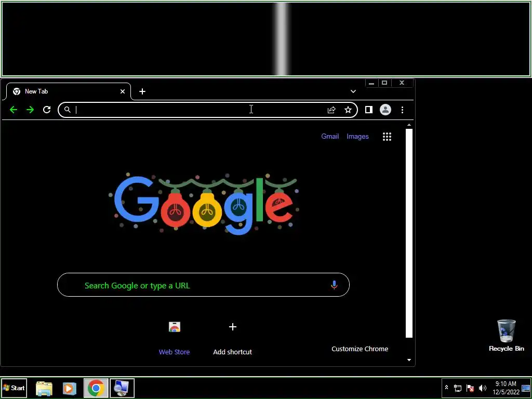Click the holiday lights Google doodle
The height and width of the screenshot is (399, 532).
tap(204, 204)
